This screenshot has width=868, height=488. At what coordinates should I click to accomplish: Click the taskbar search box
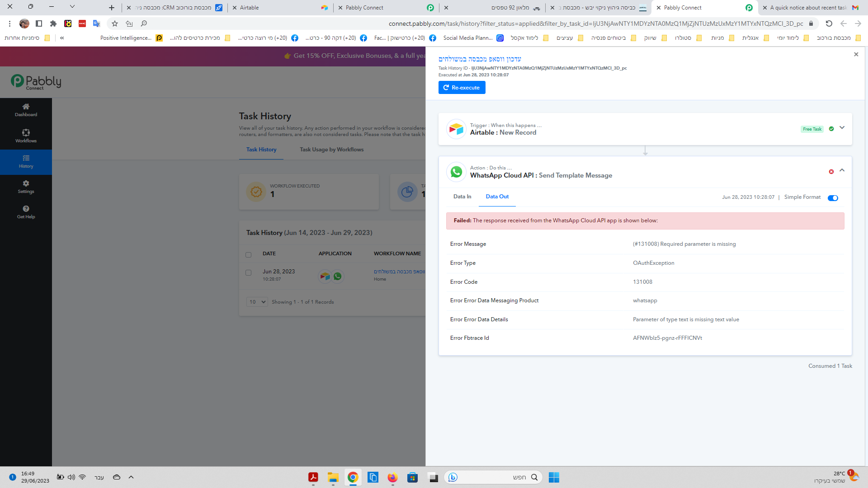click(x=493, y=477)
